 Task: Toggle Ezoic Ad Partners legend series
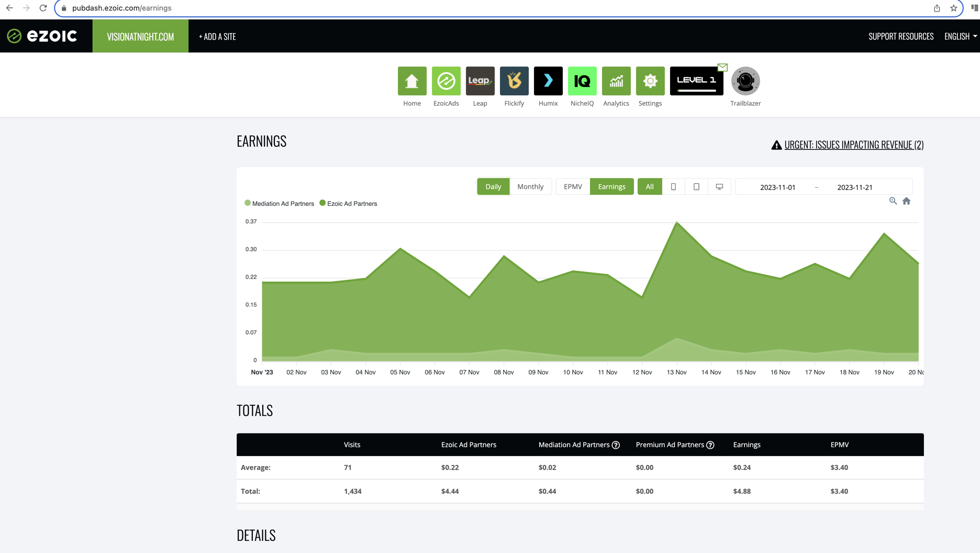click(348, 204)
